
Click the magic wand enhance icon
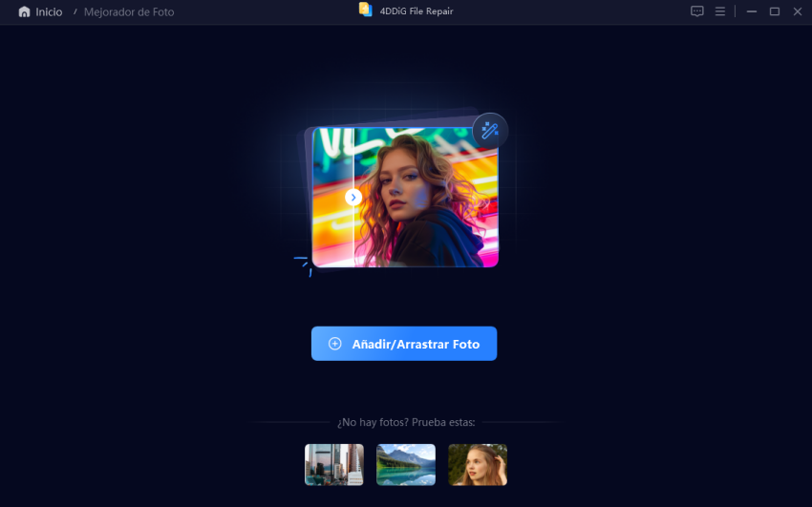[490, 131]
